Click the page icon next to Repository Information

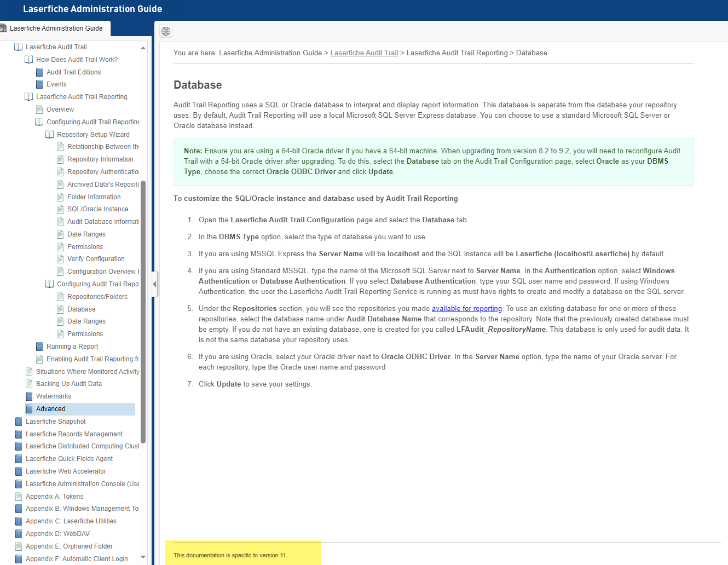click(x=60, y=159)
